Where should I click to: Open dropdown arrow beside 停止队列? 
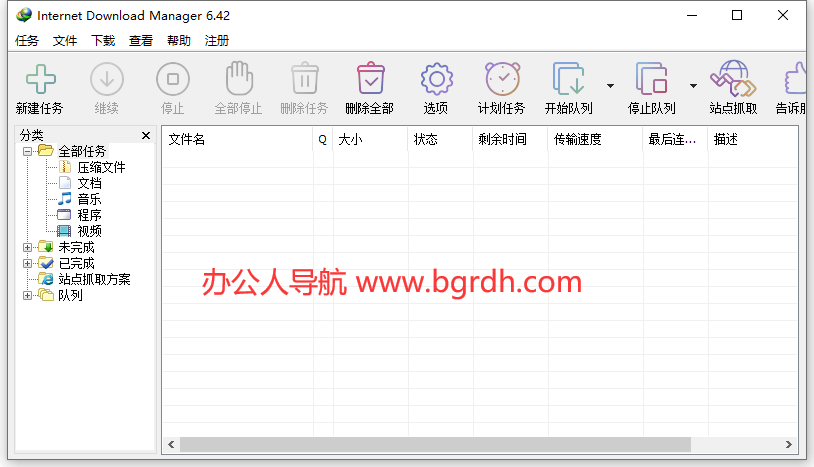click(x=693, y=86)
